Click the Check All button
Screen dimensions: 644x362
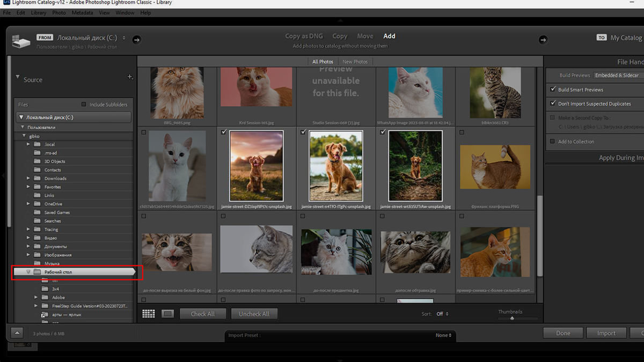(203, 314)
